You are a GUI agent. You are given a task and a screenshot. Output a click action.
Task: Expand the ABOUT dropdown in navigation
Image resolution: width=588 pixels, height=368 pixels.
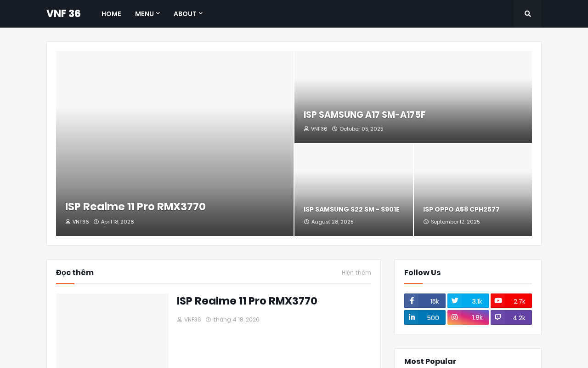(188, 14)
